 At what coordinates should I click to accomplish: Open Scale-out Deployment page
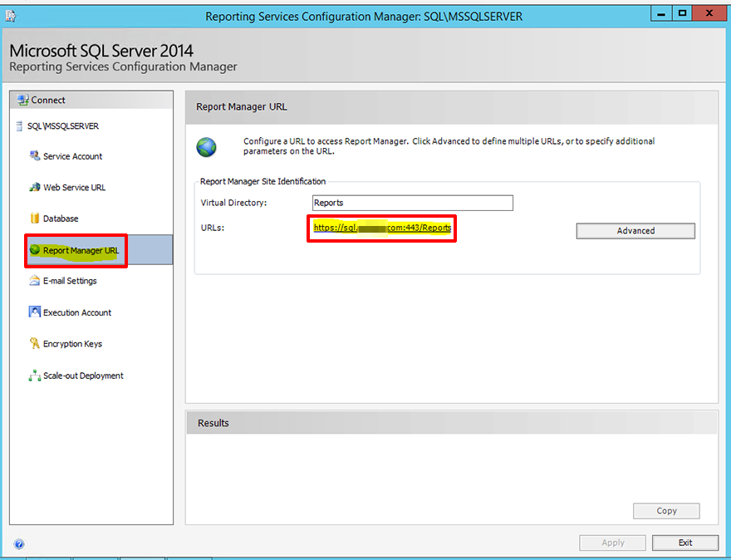click(83, 376)
